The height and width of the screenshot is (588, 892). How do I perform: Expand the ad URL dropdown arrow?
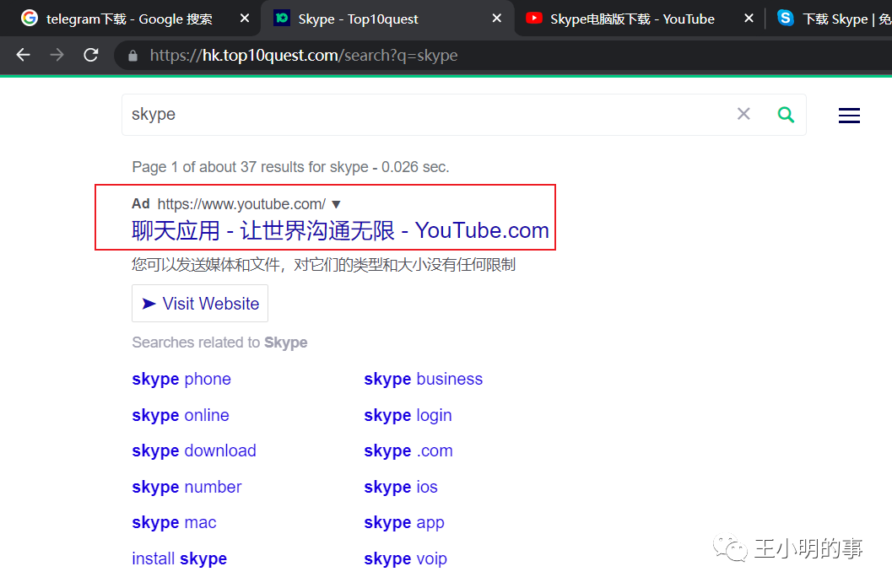pyautogui.click(x=336, y=204)
